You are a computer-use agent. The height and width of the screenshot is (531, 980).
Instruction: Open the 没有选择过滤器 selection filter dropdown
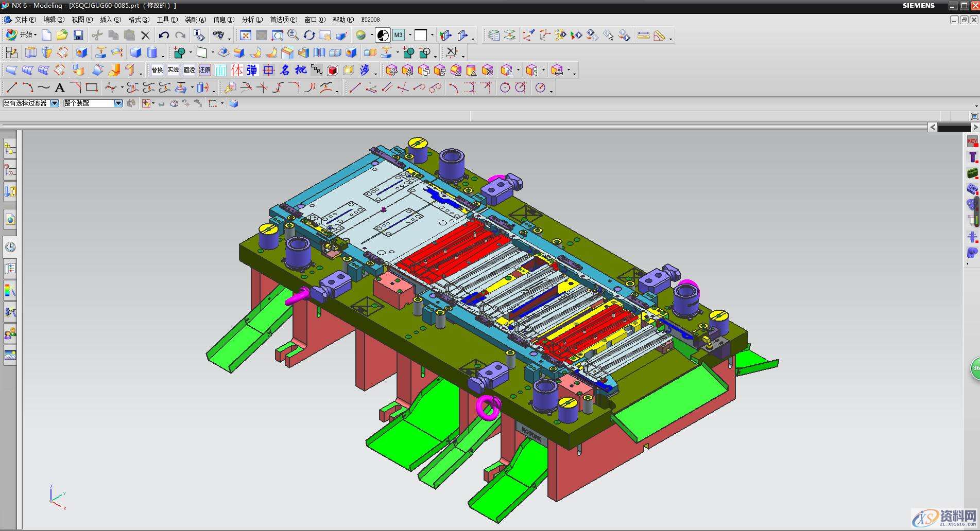(54, 103)
